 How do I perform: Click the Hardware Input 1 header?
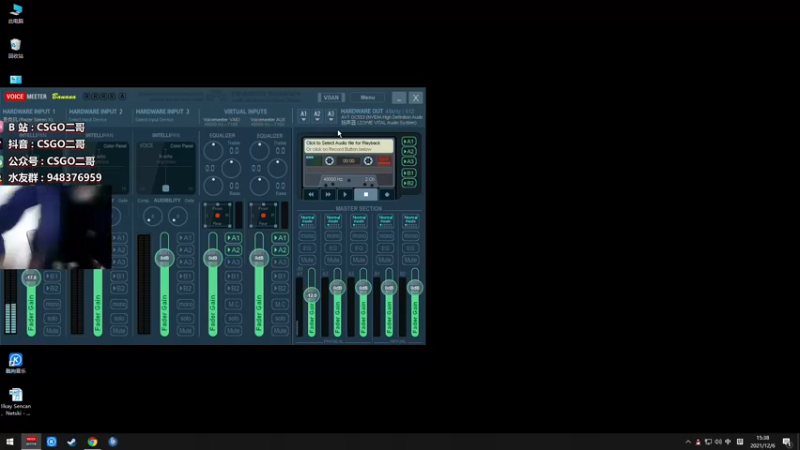tap(29, 111)
